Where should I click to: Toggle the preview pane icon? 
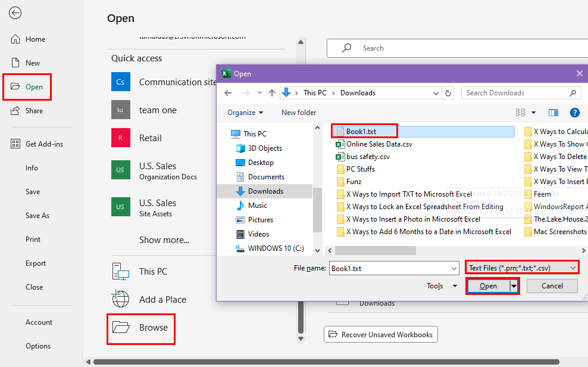coord(553,113)
